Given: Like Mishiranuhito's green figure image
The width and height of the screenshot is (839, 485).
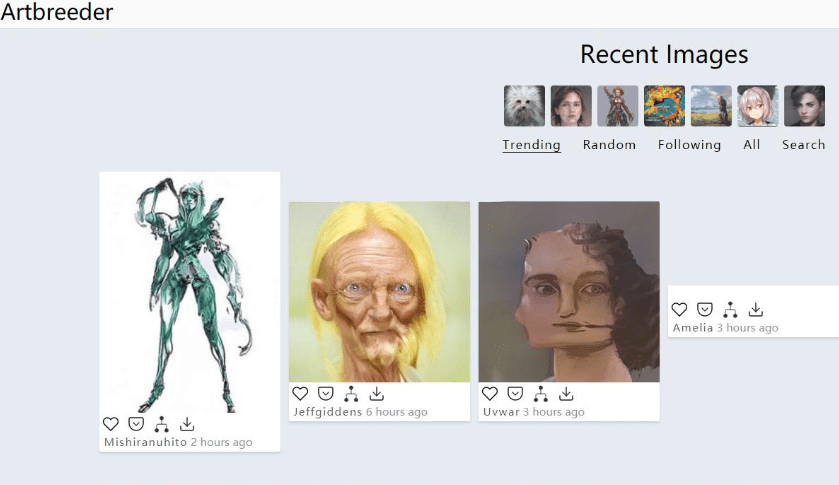Looking at the screenshot, I should (111, 424).
